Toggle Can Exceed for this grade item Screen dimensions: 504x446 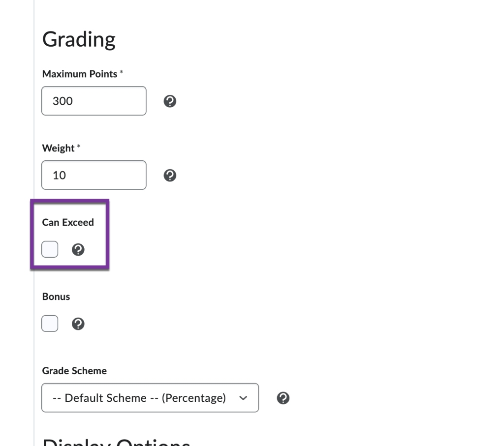point(49,249)
